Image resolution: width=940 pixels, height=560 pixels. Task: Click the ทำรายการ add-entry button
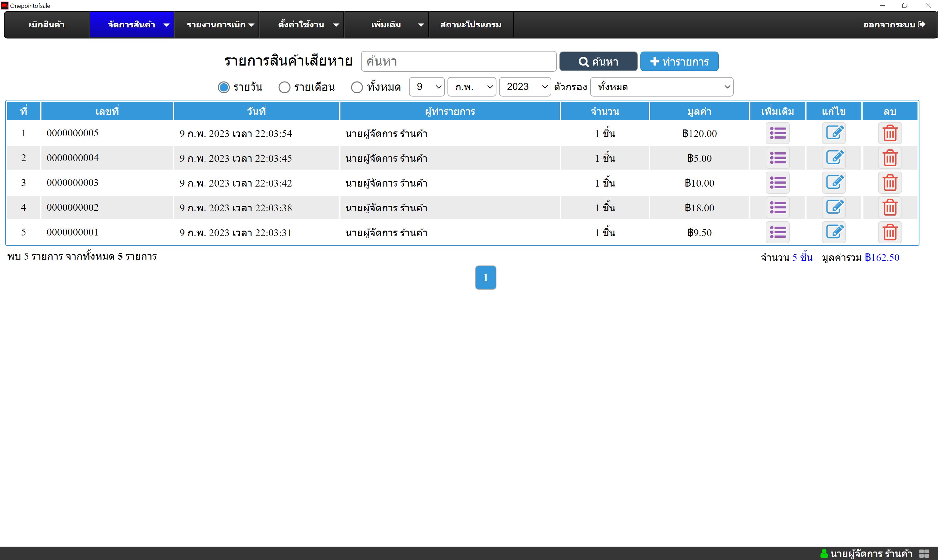pos(679,62)
